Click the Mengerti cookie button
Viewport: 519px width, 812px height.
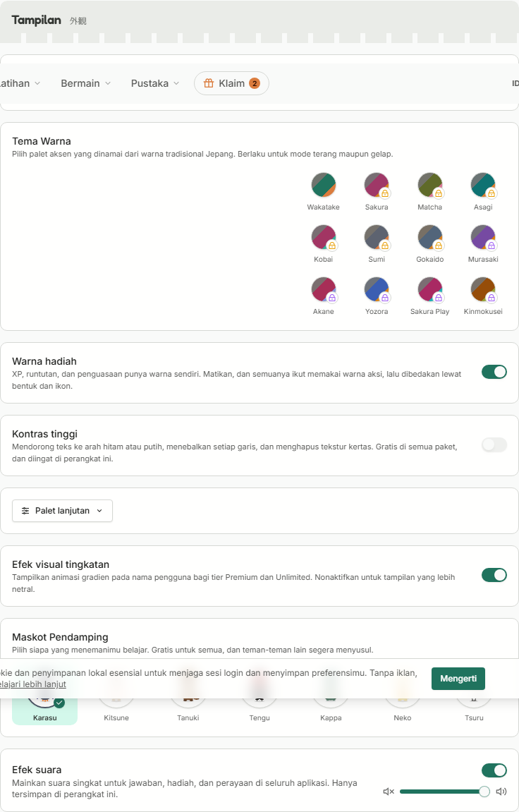(458, 679)
